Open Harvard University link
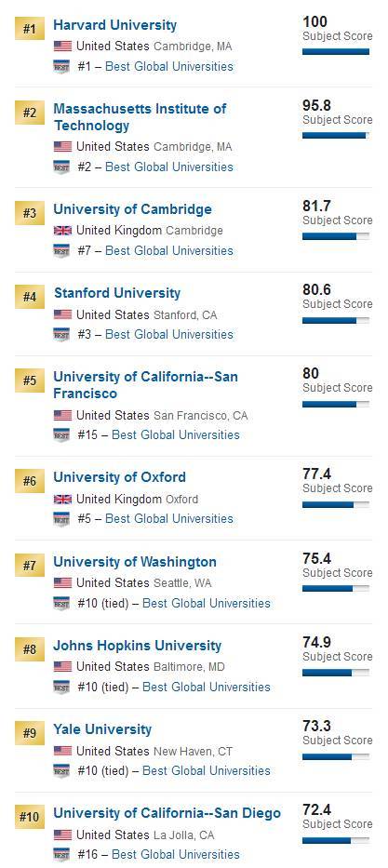Screen dimensions: 388x868 (x=115, y=25)
